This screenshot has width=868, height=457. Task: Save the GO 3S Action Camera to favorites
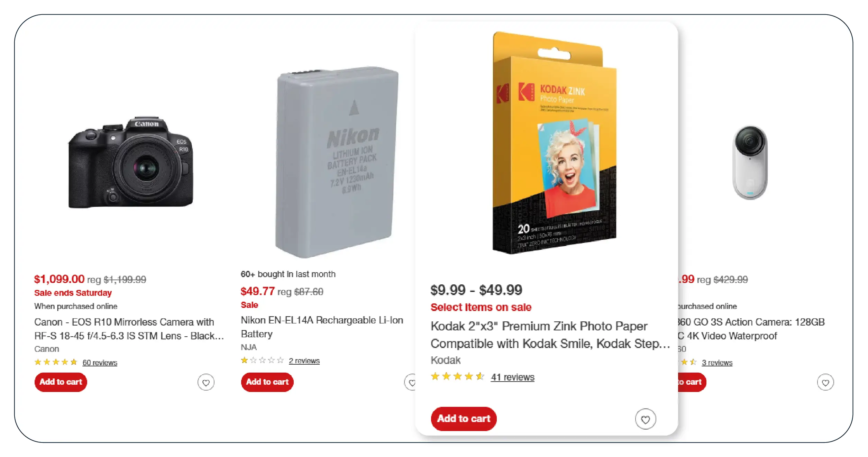tap(825, 383)
